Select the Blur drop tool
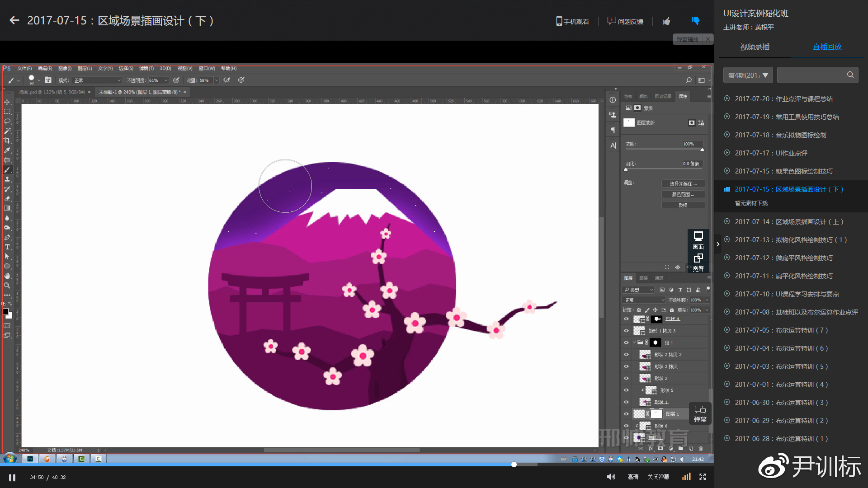This screenshot has width=868, height=488. 7,218
